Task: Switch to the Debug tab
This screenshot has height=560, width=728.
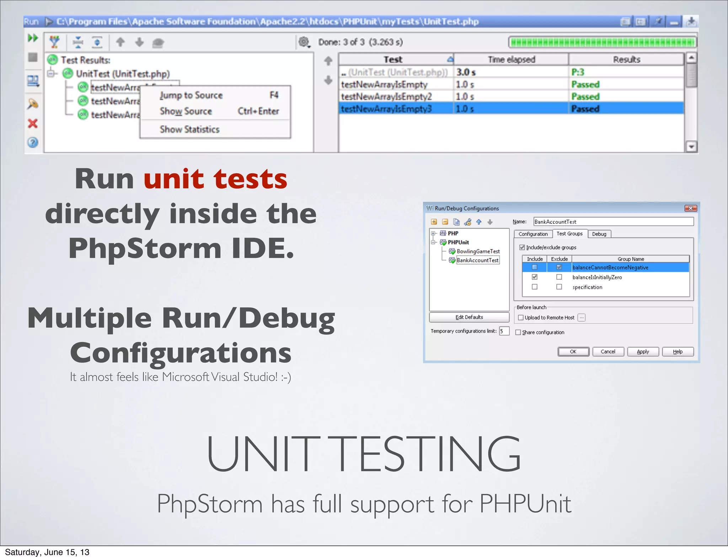Action: [599, 234]
